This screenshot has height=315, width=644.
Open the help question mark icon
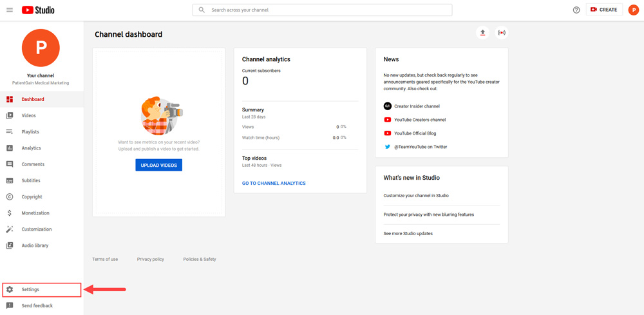point(576,10)
